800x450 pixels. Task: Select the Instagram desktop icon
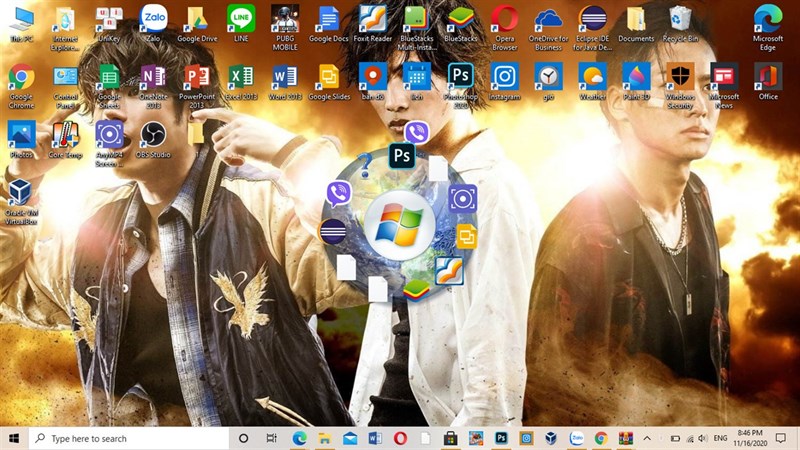point(505,83)
